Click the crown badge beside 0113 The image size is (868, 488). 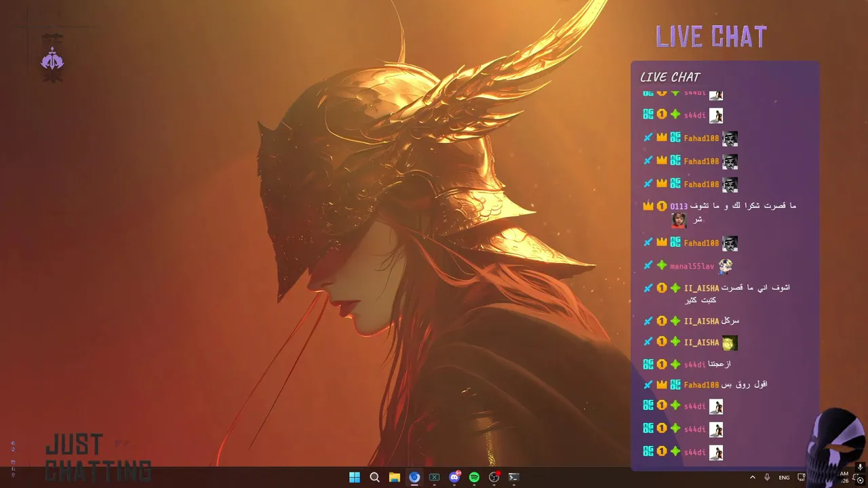[648, 205]
